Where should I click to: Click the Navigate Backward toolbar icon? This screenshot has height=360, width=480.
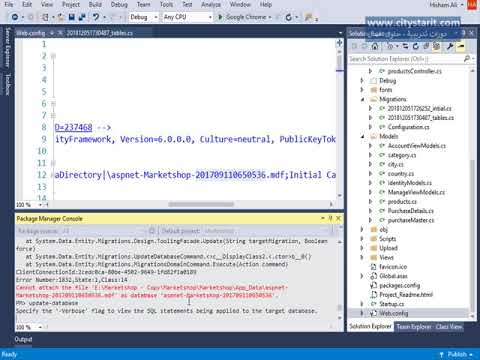15,17
